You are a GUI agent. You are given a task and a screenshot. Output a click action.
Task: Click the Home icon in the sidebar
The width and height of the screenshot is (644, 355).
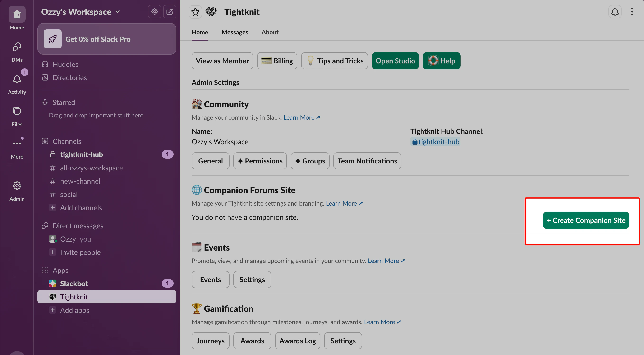17,14
